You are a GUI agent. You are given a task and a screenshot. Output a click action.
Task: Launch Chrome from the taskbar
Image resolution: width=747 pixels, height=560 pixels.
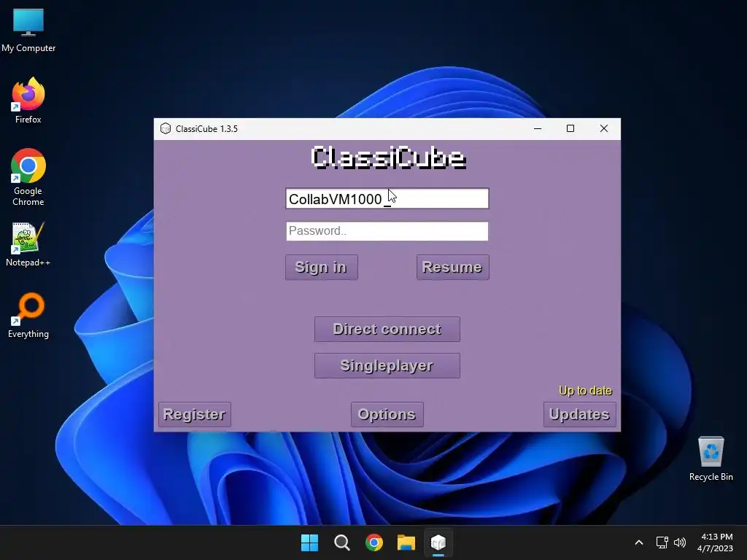[x=374, y=542]
